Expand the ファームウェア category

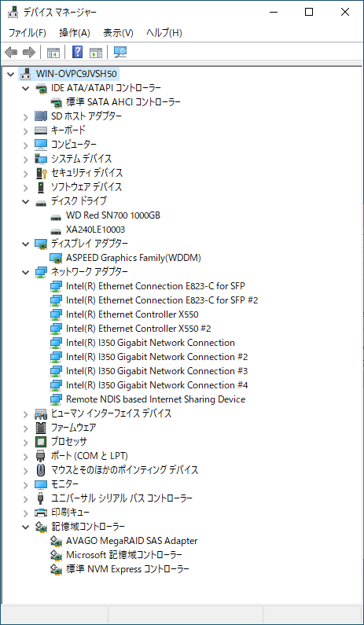point(26,428)
